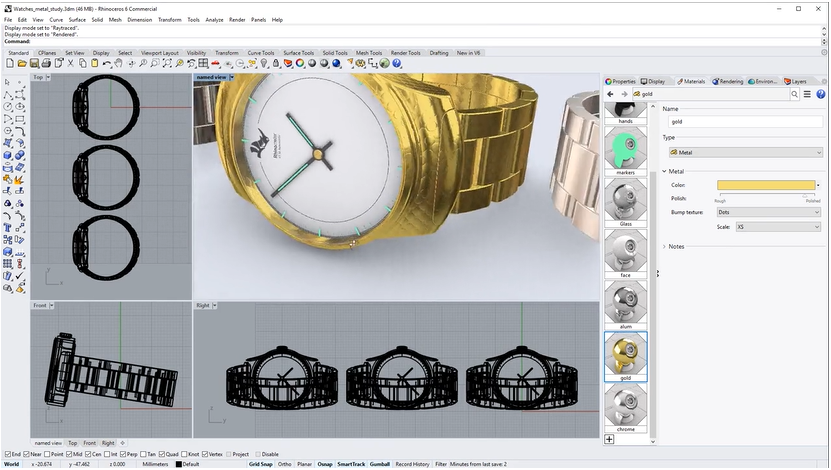831x470 pixels.
Task: Open the material Type dropdown
Action: point(745,153)
